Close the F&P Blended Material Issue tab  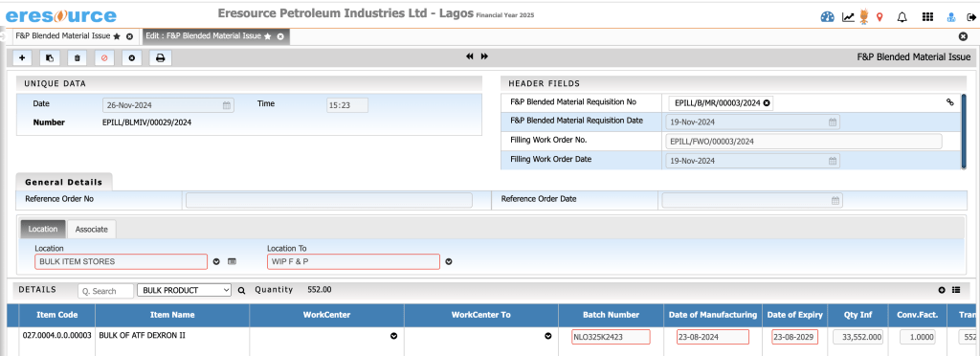pos(129,37)
